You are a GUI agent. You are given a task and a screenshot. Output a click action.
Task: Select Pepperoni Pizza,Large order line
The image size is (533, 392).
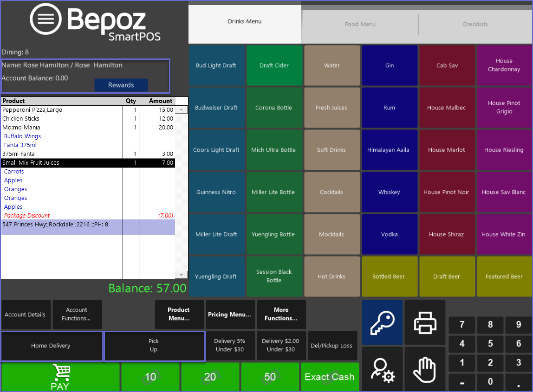click(x=88, y=110)
